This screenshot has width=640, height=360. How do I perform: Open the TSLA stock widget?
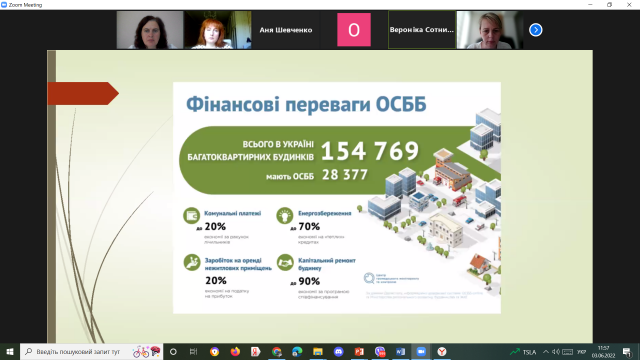click(523, 351)
